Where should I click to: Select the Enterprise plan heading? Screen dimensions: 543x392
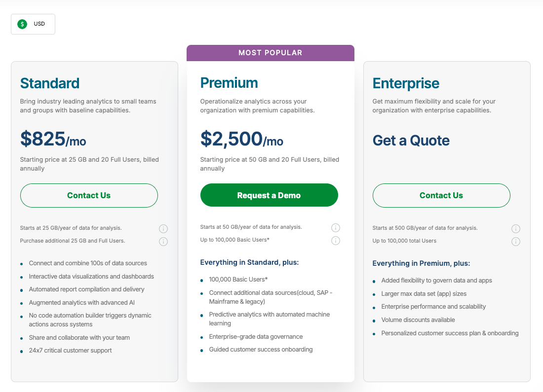(x=406, y=83)
